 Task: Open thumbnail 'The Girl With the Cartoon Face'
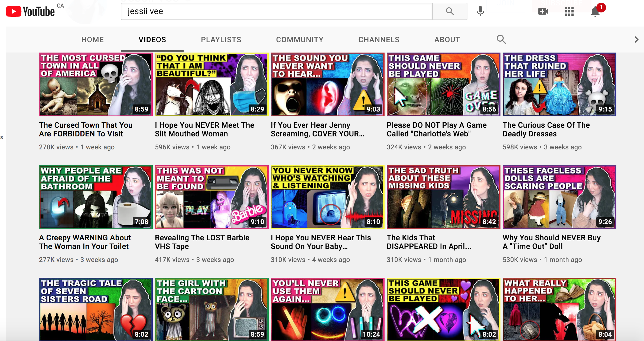click(x=212, y=309)
